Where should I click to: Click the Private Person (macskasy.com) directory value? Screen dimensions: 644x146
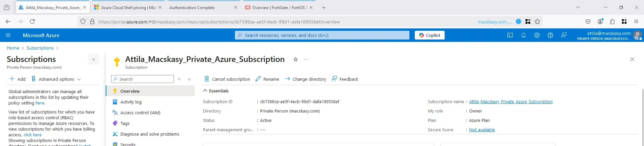[x=290, y=111]
